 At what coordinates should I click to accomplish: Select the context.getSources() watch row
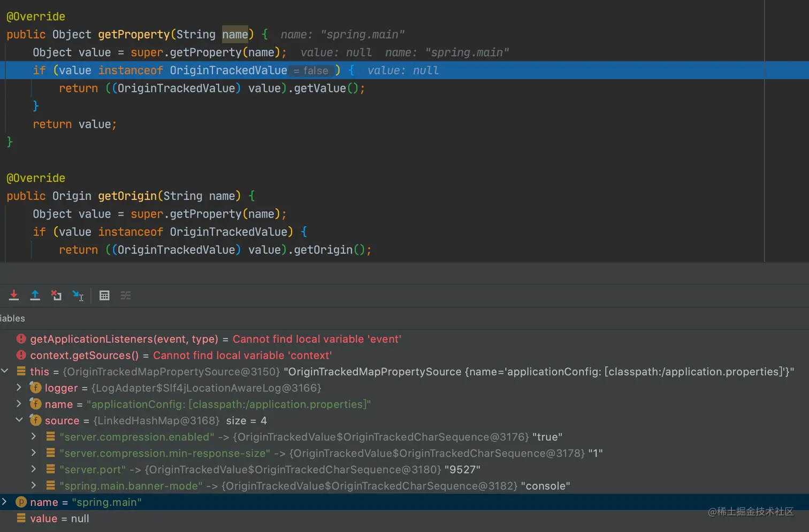click(404, 355)
